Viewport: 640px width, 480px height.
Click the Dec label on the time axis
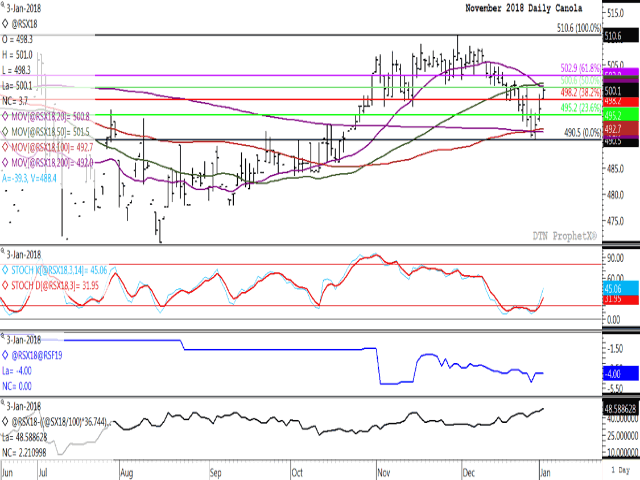[469, 472]
